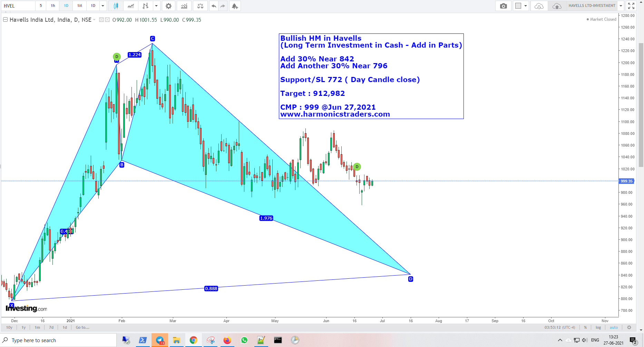Expand the HAVELLS LTD-INVESTMENT layout dropdown arrow

coord(621,6)
